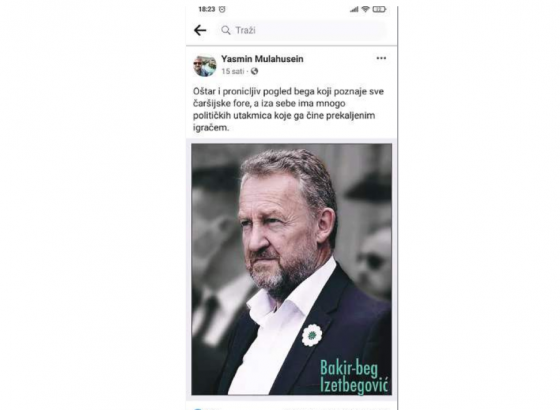The height and width of the screenshot is (410, 560).
Task: Click the phrase čaršijske fore in the caption
Action: pyautogui.click(x=219, y=103)
